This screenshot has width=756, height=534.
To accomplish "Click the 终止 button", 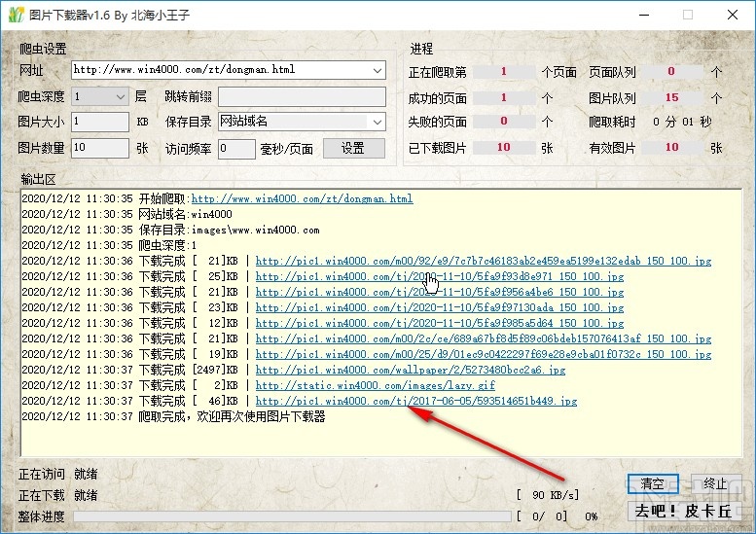I will tap(715, 483).
